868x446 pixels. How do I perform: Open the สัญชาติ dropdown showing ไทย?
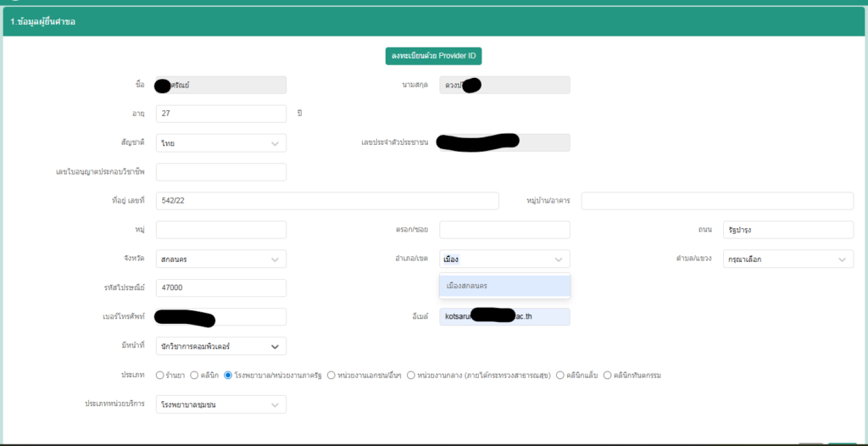(220, 143)
